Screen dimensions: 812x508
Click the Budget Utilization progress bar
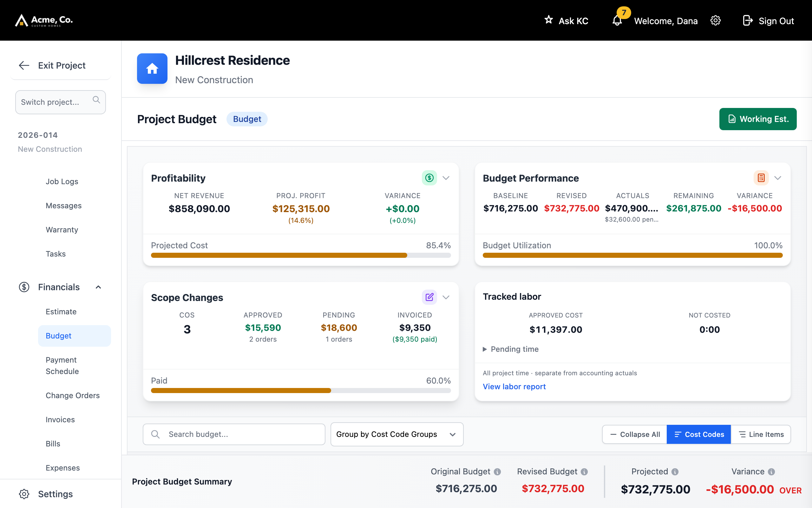632,255
